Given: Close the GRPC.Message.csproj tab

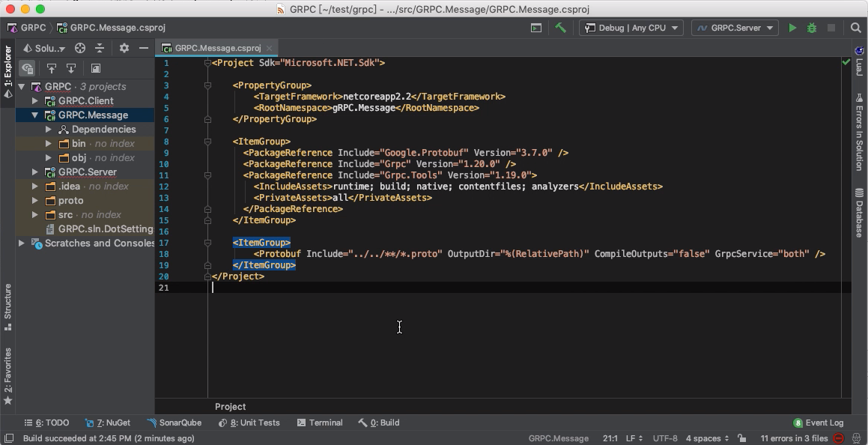Looking at the screenshot, I should point(269,48).
